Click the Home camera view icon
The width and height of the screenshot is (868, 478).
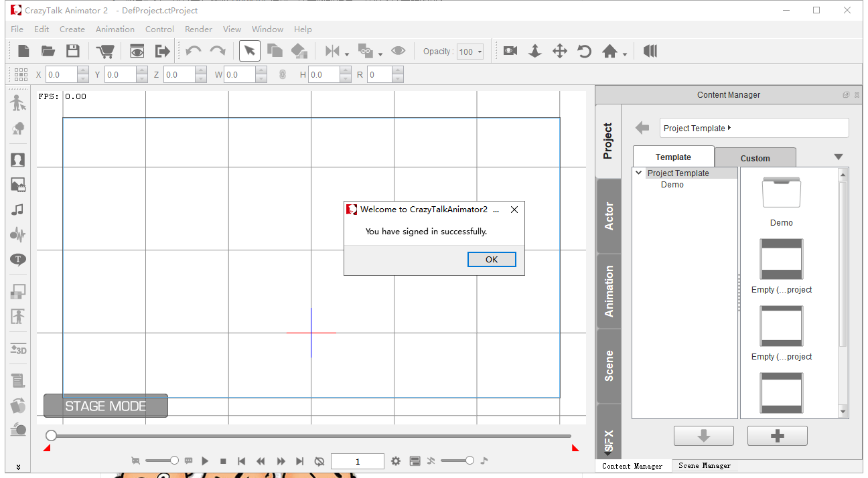[x=609, y=52]
